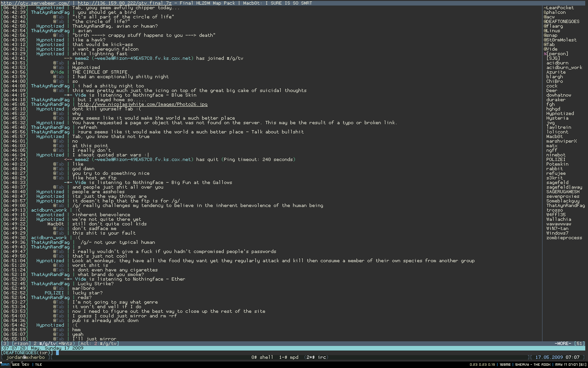Select ChiBro in the nick list
Viewport: 588px width, 368px height.
[554, 81]
